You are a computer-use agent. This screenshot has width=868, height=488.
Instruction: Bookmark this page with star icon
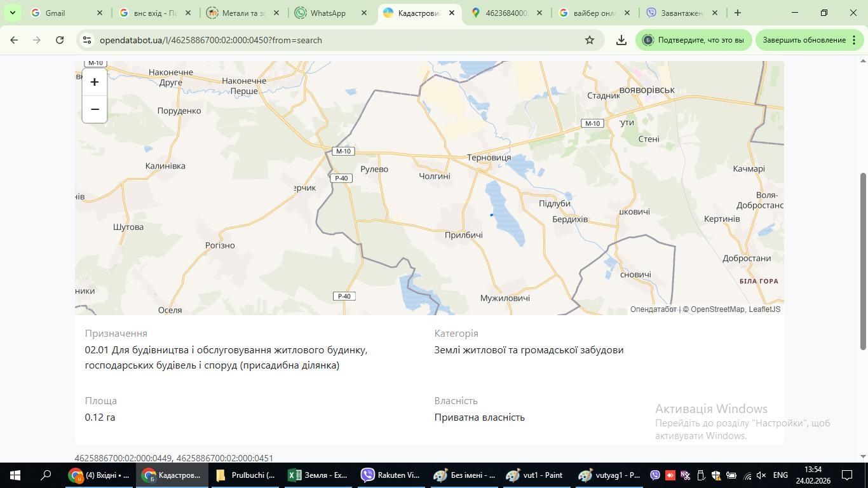590,40
